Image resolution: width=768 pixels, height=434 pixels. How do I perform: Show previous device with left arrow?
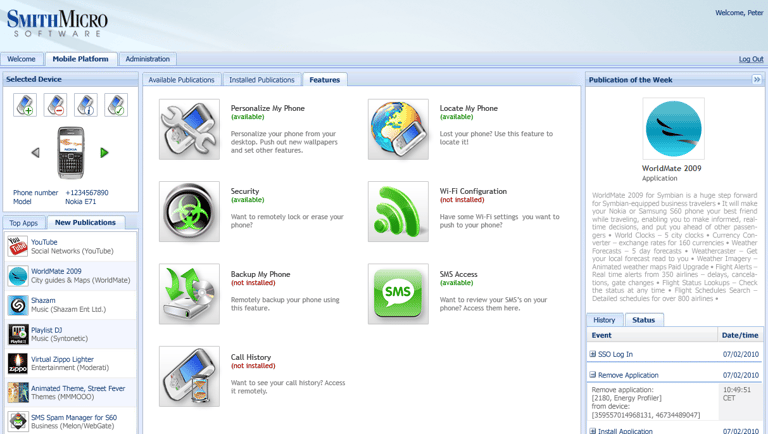coord(35,153)
